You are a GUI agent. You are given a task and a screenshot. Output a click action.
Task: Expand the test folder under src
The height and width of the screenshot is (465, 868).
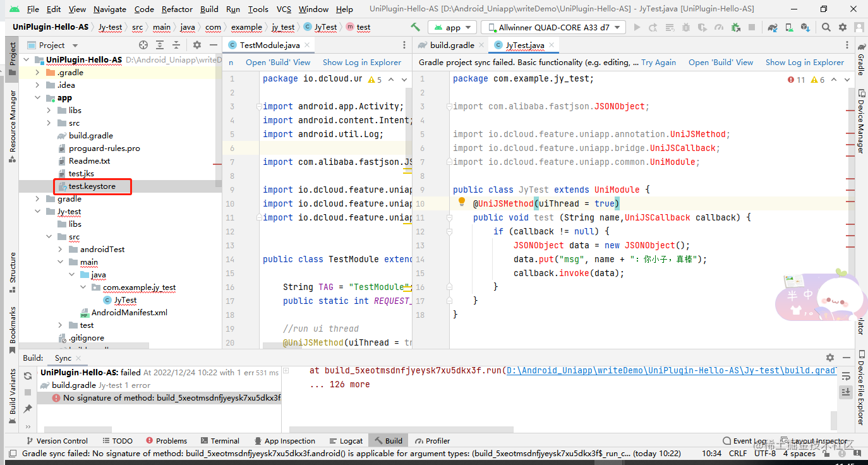pos(60,325)
